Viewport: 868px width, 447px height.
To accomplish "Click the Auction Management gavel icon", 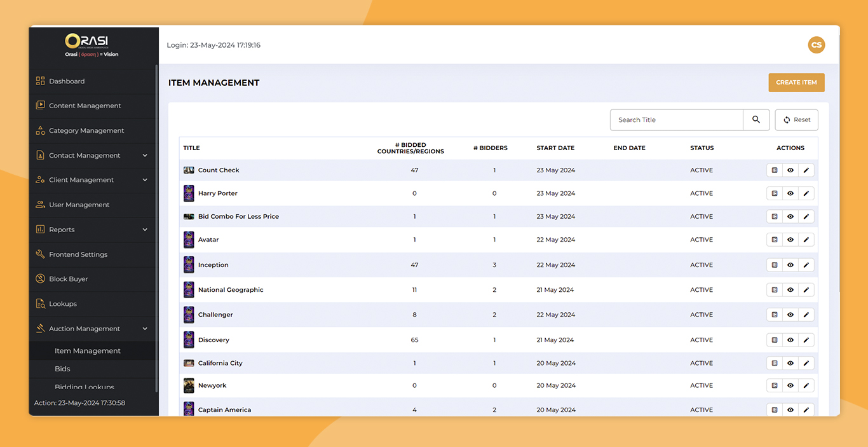I will [40, 329].
